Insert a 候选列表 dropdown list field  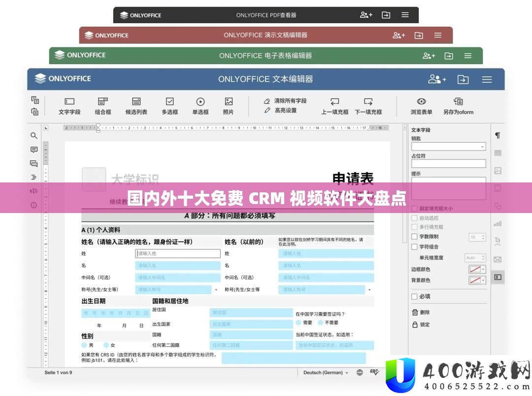click(136, 107)
